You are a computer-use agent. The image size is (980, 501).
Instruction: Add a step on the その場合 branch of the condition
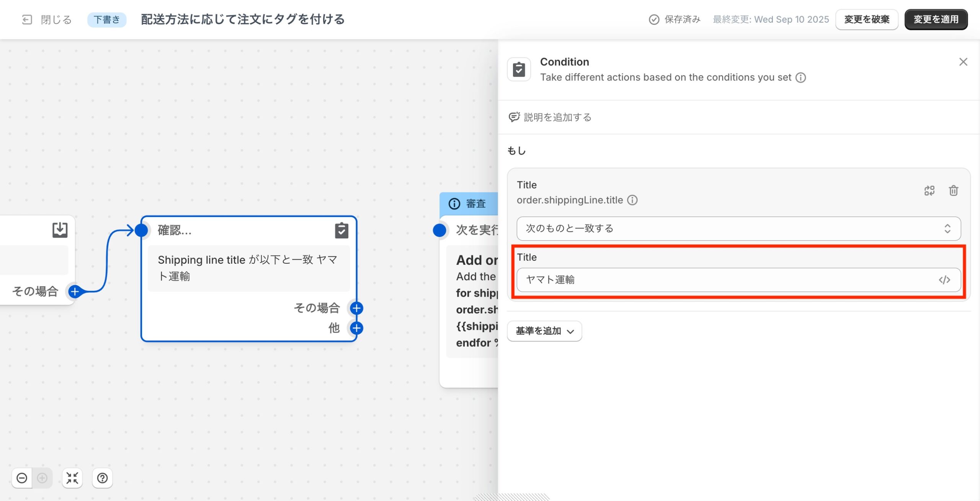(x=356, y=308)
